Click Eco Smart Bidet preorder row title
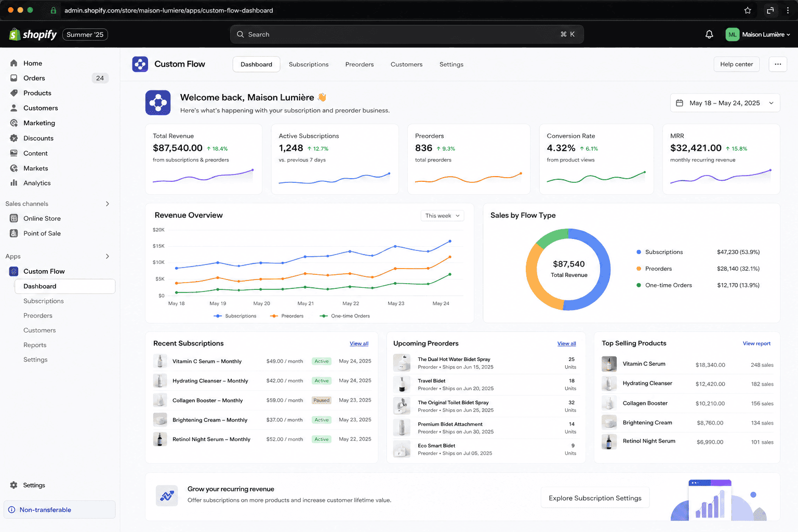 coord(436,446)
